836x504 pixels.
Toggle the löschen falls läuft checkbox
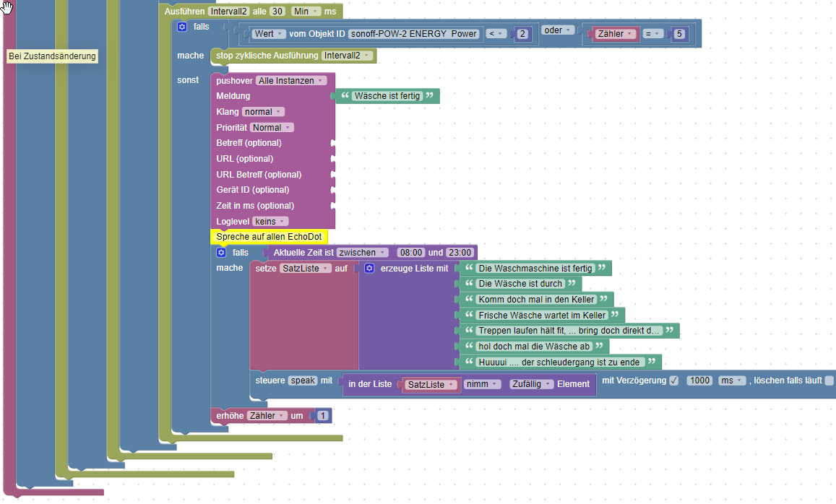click(x=829, y=381)
